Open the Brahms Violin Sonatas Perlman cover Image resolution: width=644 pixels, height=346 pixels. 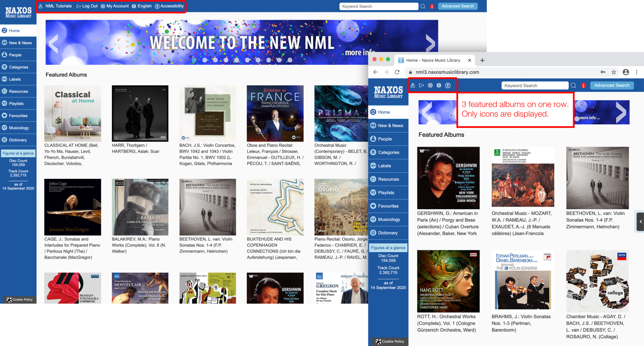tap(523, 281)
